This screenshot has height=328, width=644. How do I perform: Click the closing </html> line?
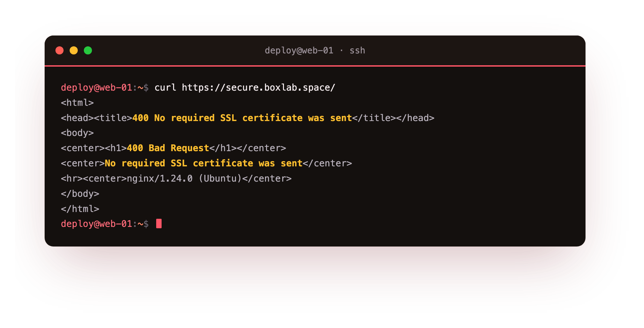(x=80, y=209)
